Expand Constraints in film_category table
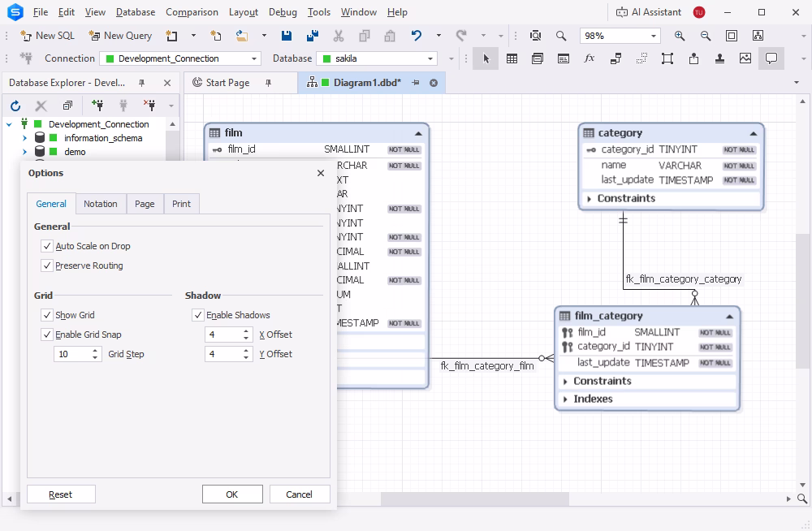This screenshot has height=531, width=812. (565, 382)
